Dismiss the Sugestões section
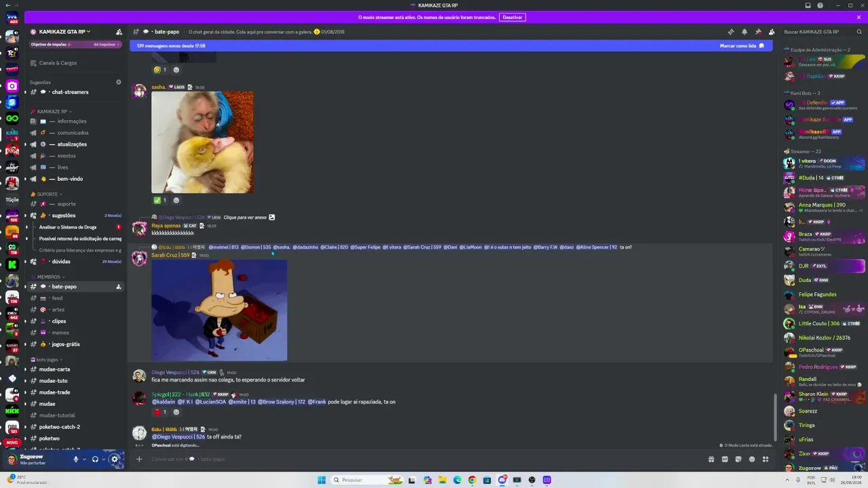Screen dimensions: 868x488 click(x=119, y=82)
